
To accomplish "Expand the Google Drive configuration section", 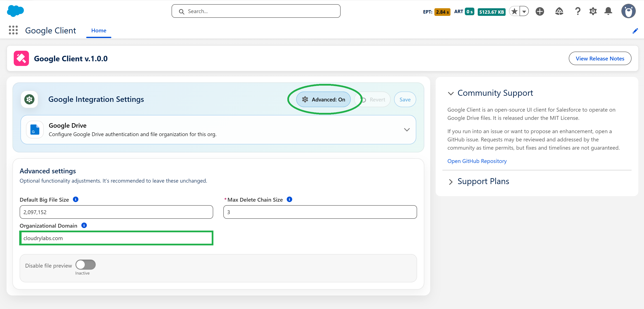I will (x=407, y=130).
